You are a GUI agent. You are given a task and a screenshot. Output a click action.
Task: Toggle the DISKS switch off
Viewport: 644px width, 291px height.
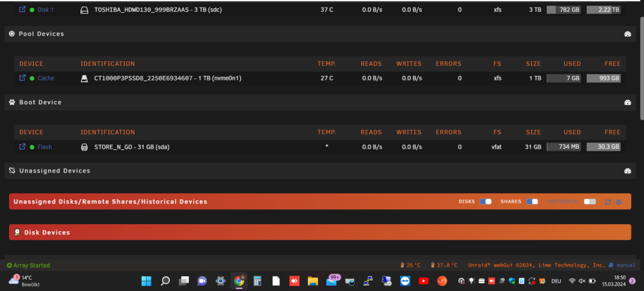486,202
